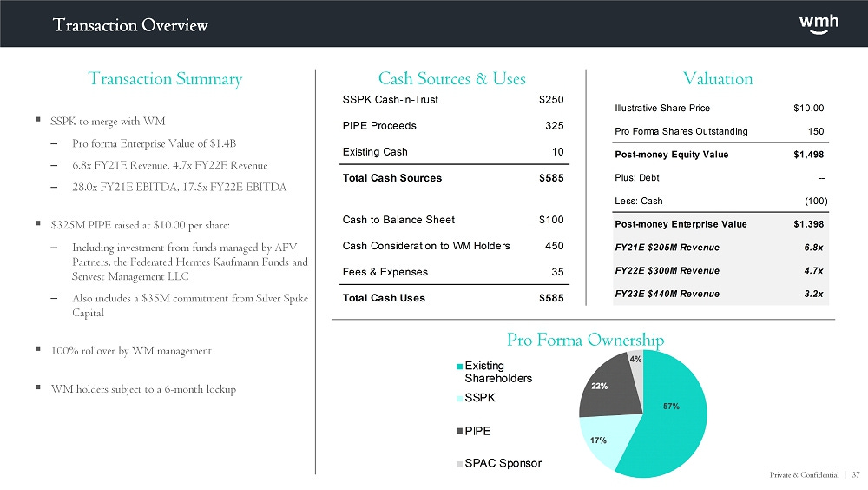
Task: Click the Cash Sources & Uses heading
Action: 451,78
